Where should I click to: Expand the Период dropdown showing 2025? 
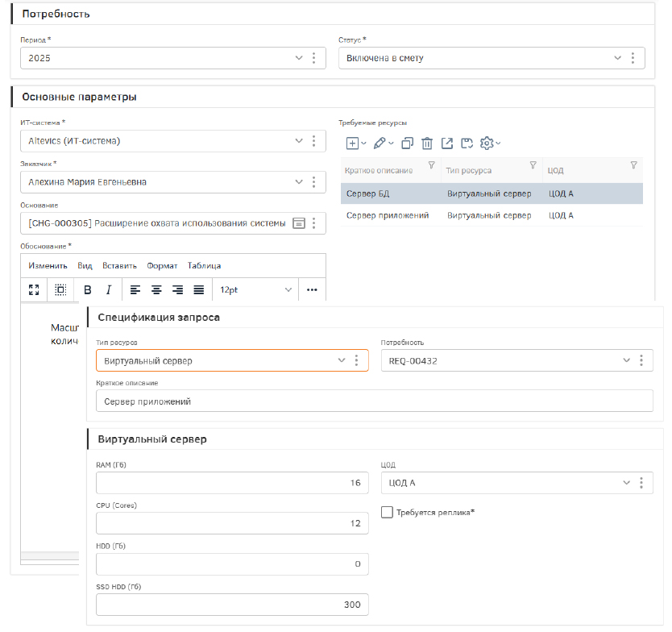tap(299, 58)
